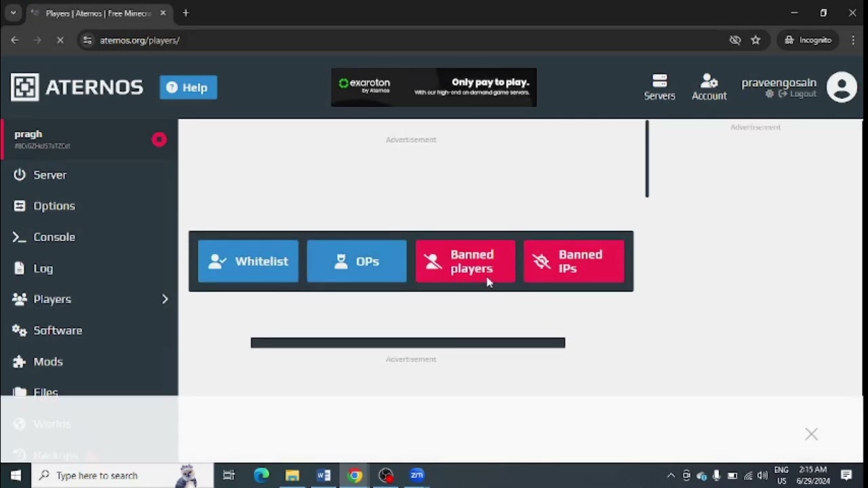Click the user profile avatar icon
Viewport: 868px width, 488px height.
point(842,87)
